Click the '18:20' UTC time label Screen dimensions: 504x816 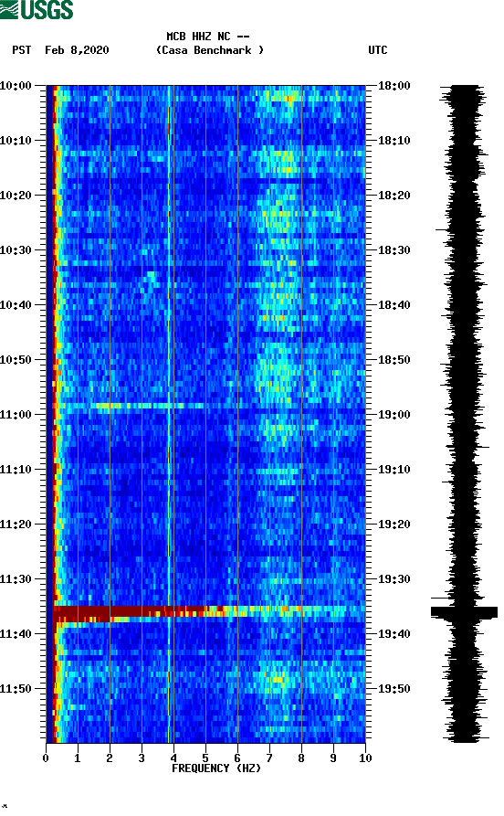(394, 196)
